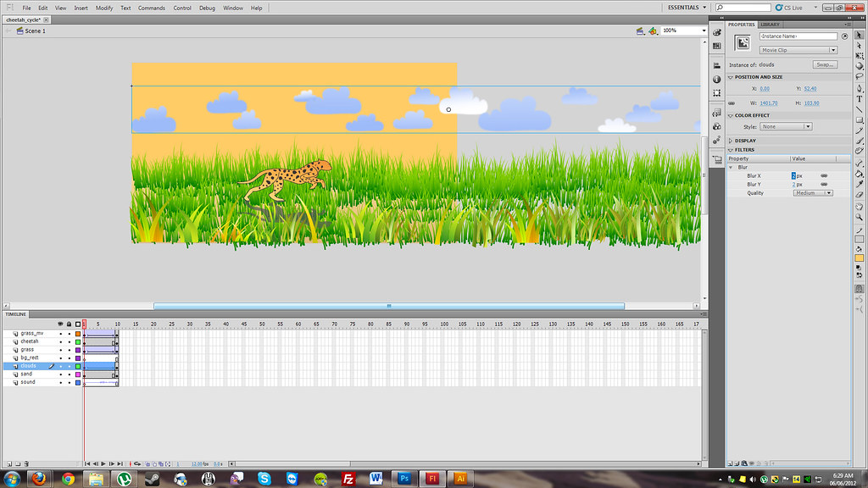Image resolution: width=868 pixels, height=488 pixels.
Task: Expand the Display section
Action: tap(731, 141)
